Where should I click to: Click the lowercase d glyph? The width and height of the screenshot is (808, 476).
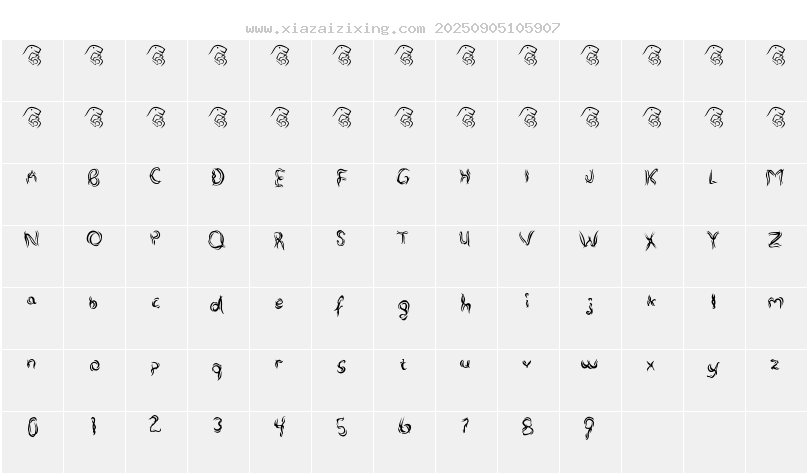pyautogui.click(x=217, y=304)
